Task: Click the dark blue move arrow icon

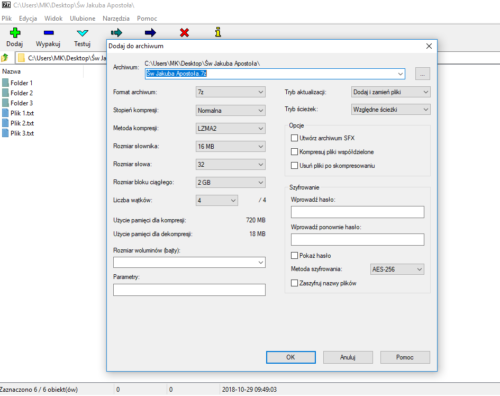Action: [x=150, y=33]
